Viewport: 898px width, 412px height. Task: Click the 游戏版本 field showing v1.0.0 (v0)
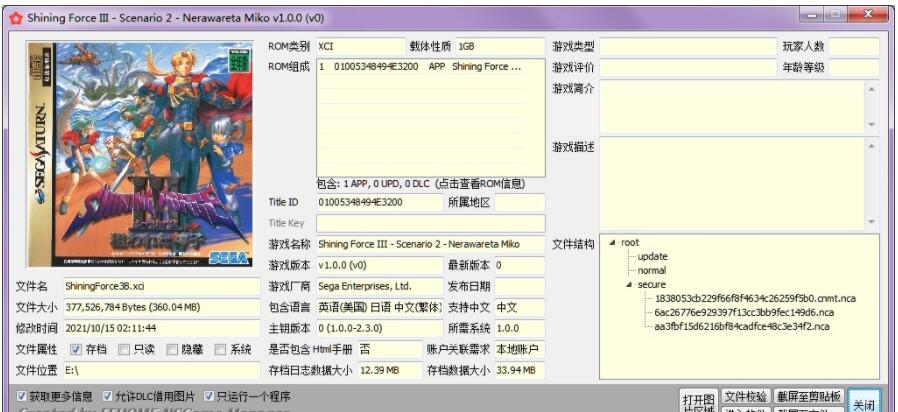pyautogui.click(x=380, y=266)
